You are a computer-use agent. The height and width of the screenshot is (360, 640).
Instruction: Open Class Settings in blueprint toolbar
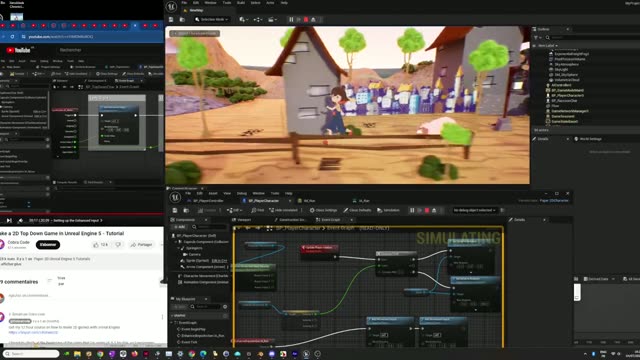[323, 210]
